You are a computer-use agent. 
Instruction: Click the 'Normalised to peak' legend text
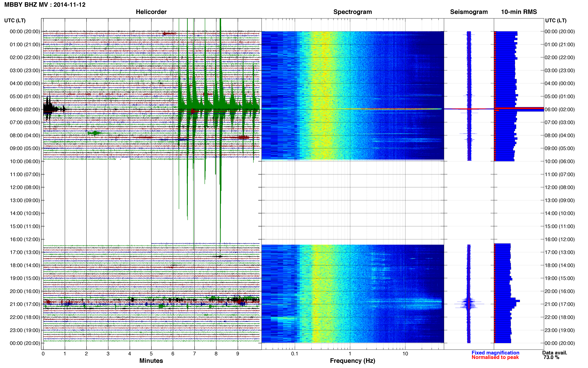click(x=495, y=357)
